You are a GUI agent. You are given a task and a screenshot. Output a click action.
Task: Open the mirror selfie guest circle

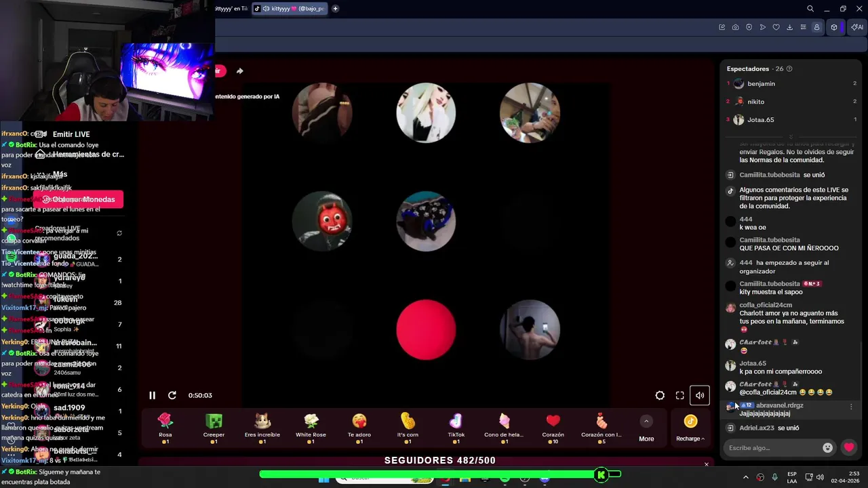pyautogui.click(x=530, y=329)
